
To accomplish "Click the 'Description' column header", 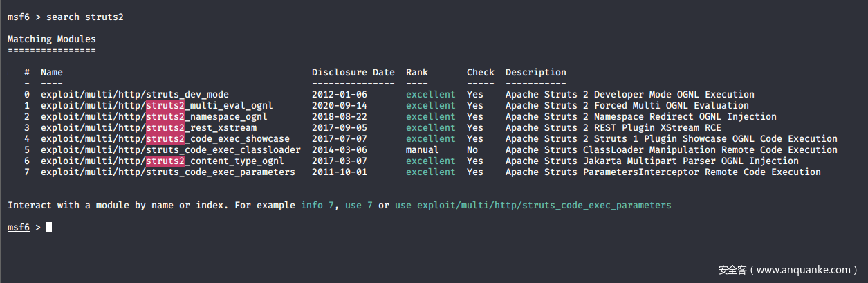I will point(535,72).
